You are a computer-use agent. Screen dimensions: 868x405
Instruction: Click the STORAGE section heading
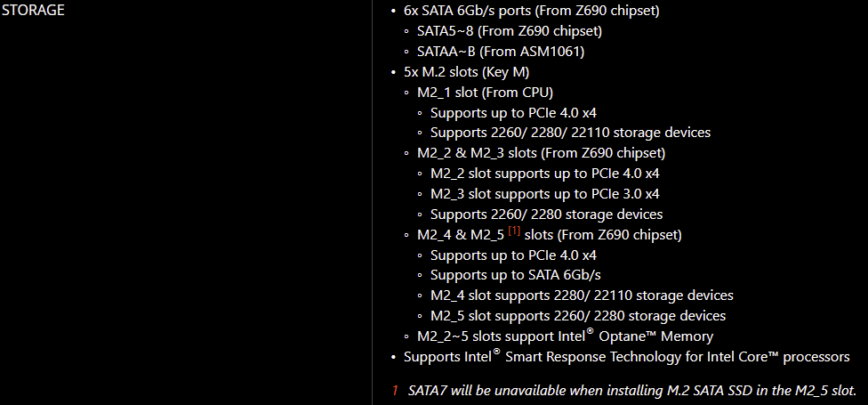[x=33, y=10]
